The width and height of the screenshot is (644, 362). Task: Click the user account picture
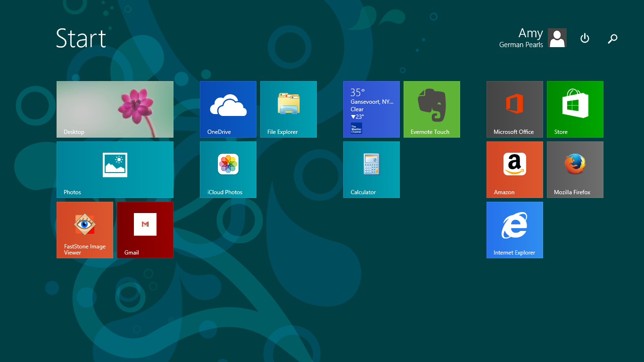(557, 38)
